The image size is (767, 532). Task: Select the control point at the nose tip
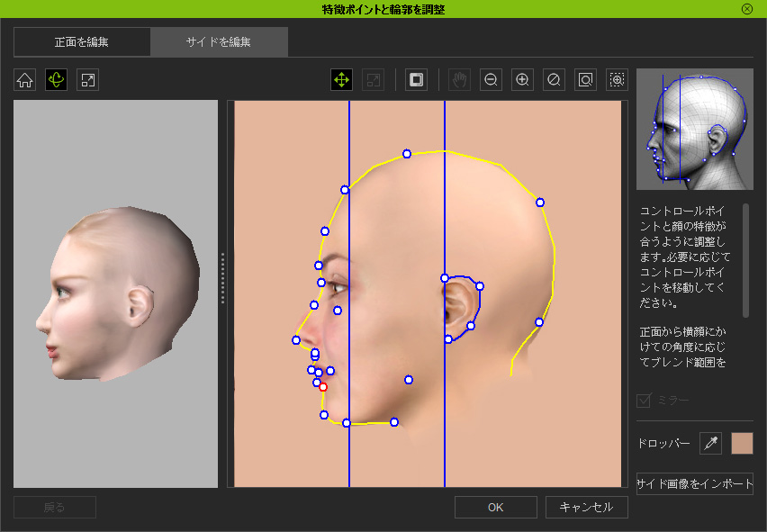coord(296,340)
